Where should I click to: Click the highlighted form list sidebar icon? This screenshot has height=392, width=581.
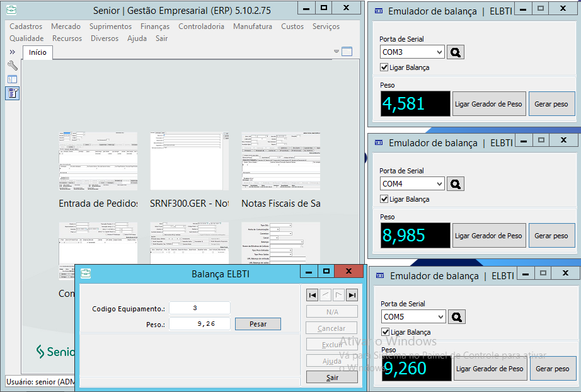[12, 93]
